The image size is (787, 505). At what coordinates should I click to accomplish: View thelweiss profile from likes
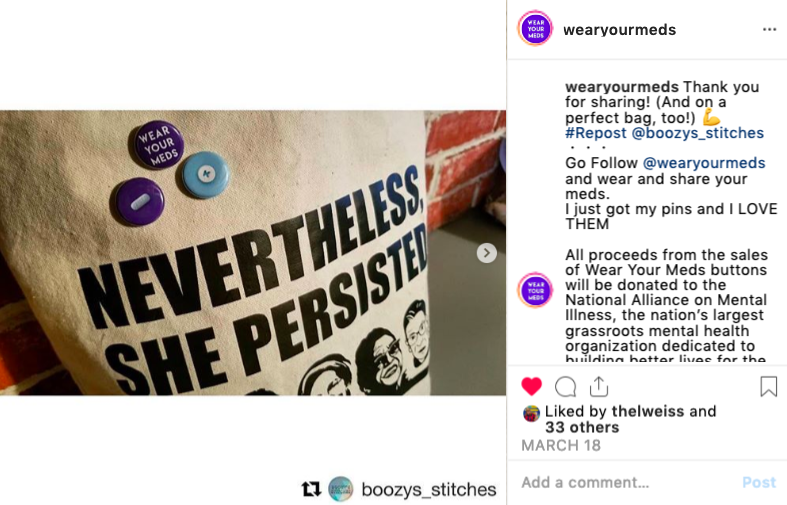point(647,412)
